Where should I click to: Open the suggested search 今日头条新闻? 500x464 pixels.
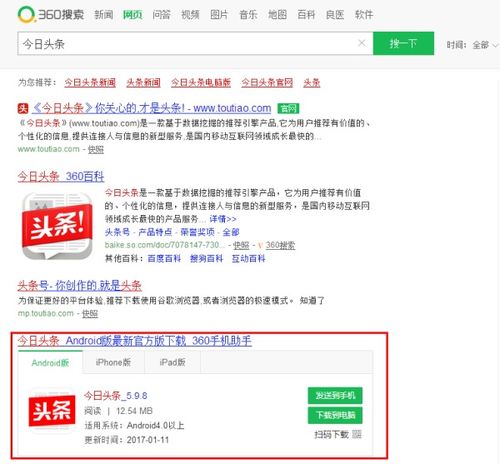[90, 82]
